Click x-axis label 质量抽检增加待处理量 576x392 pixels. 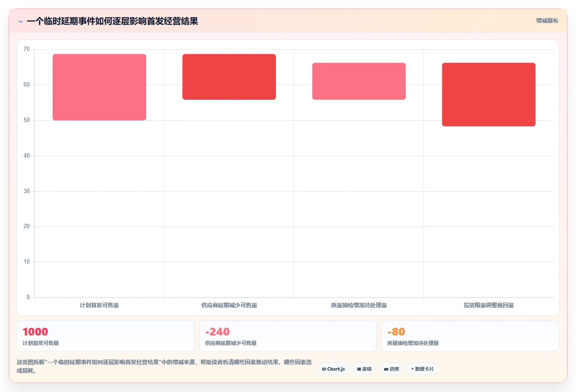359,305
